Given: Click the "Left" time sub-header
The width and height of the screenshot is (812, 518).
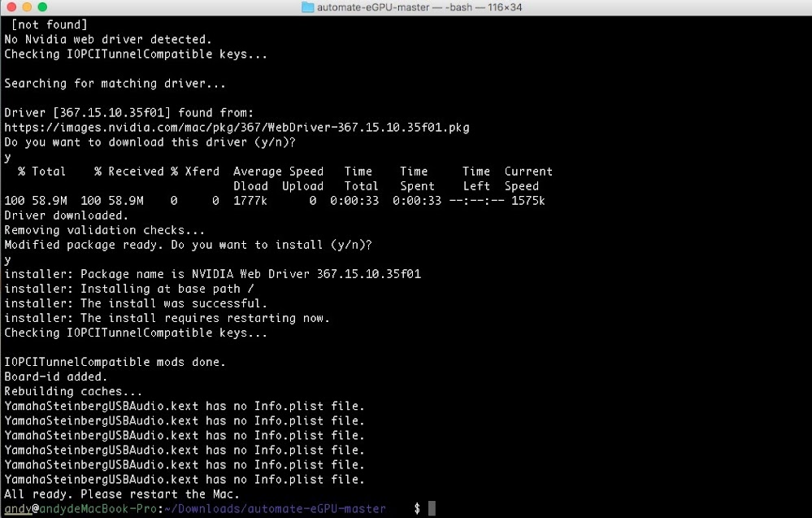Looking at the screenshot, I should click(x=476, y=186).
